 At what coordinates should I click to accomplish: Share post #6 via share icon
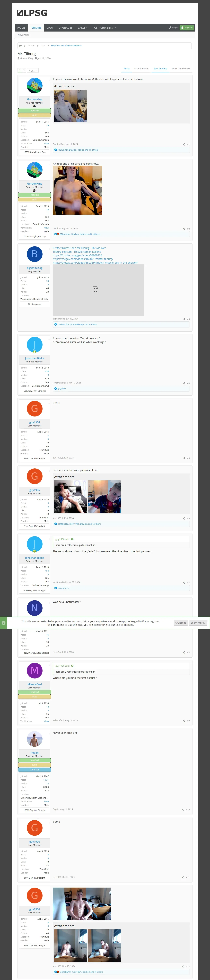[184, 519]
